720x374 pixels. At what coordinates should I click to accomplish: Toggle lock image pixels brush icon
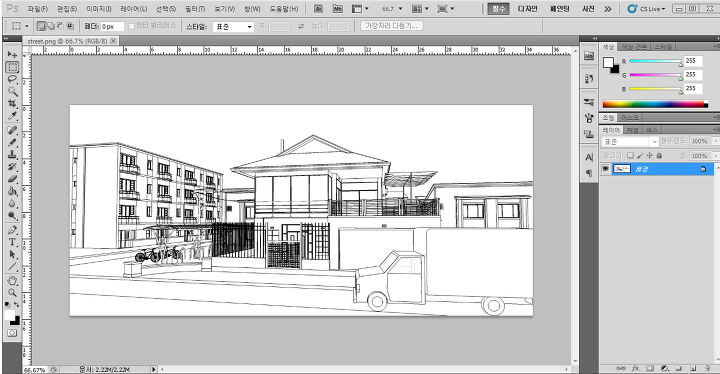click(640, 156)
